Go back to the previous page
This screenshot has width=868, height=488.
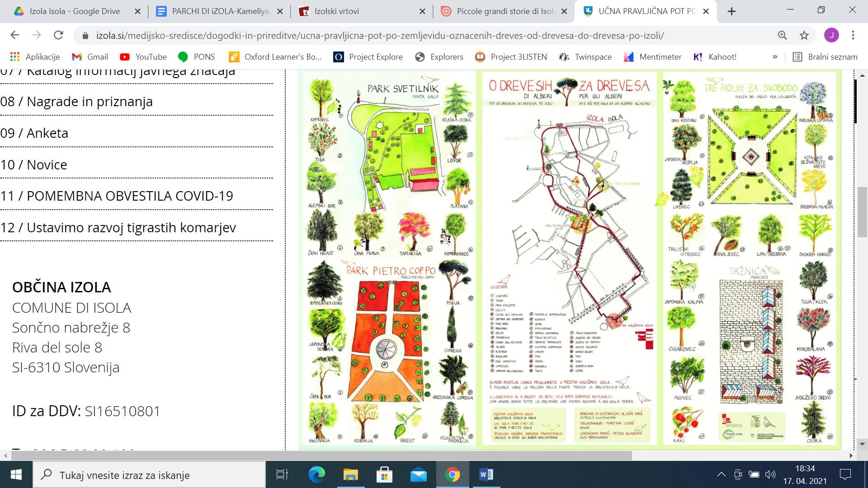click(15, 35)
